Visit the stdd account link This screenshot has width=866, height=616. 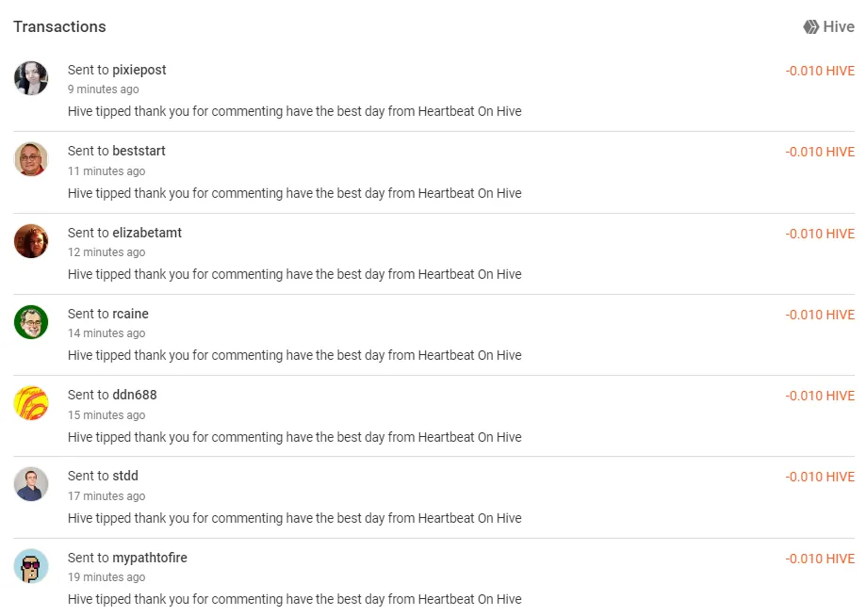click(125, 476)
